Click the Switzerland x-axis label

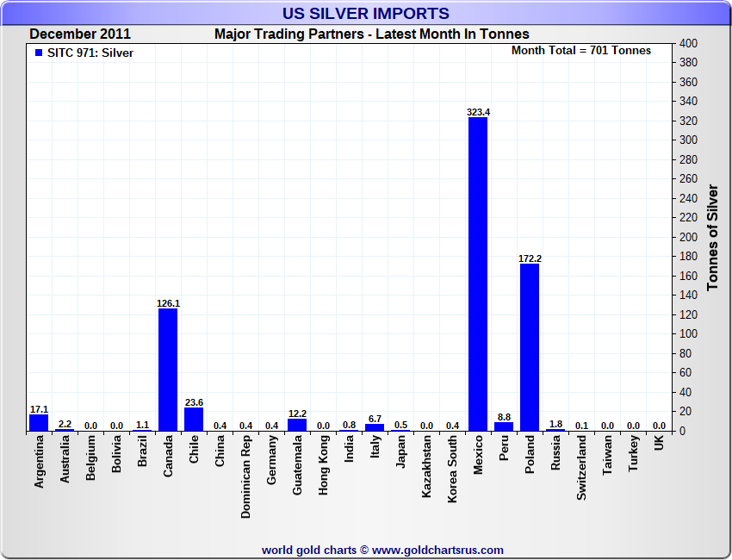tap(581, 467)
